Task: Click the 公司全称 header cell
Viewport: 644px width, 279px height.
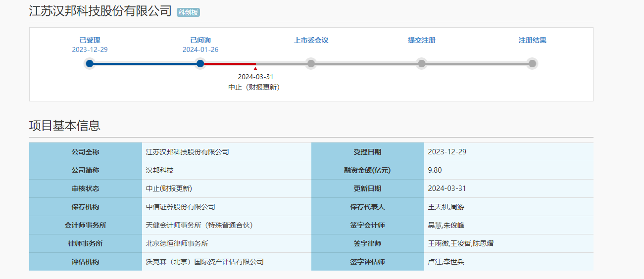Action: (86, 152)
